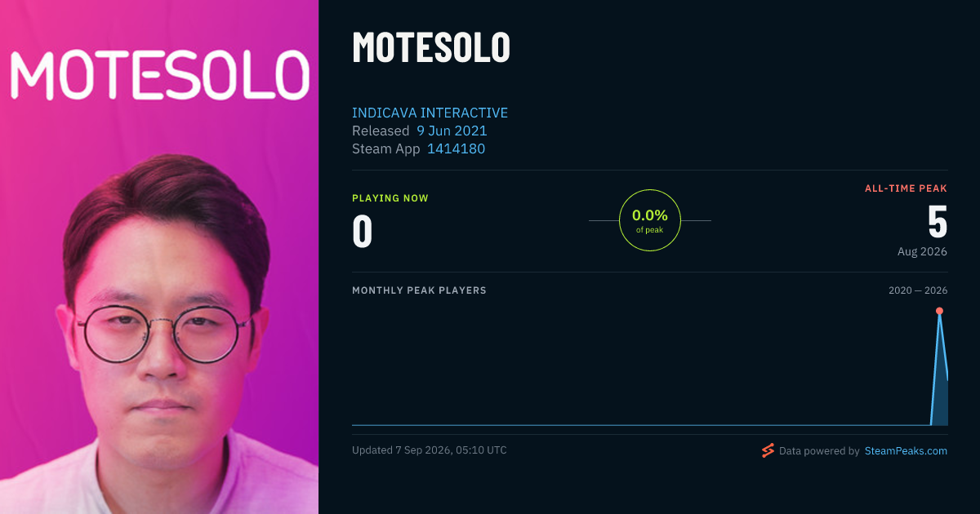Open Steam App ID 1414180

(456, 148)
